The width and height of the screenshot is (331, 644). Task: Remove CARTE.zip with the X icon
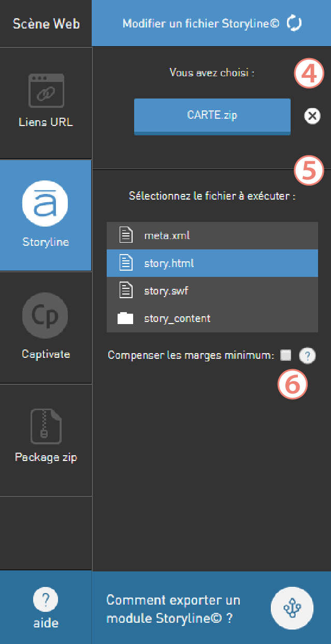(312, 116)
